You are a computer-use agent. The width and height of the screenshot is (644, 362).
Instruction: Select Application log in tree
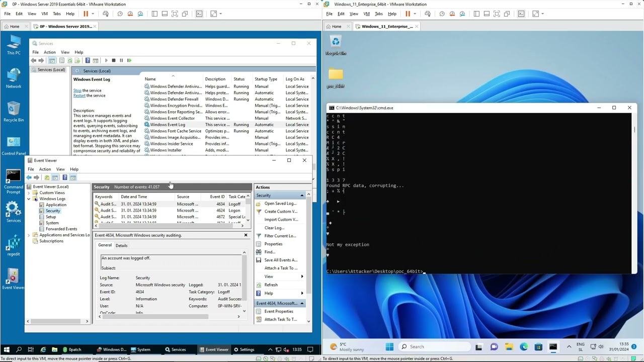point(56,205)
